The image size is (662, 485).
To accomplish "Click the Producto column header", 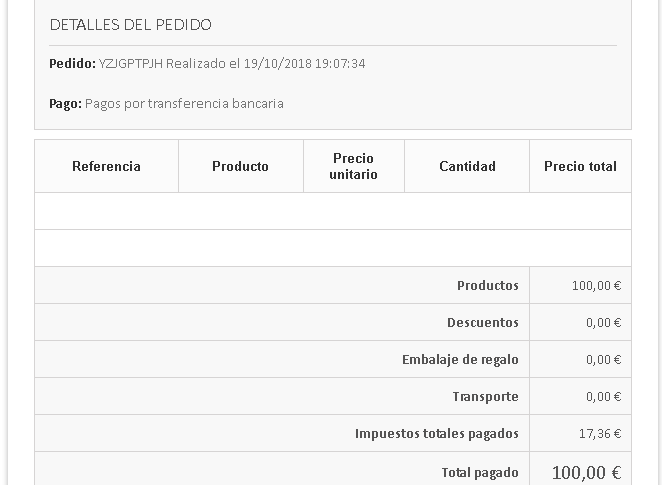I will (x=240, y=166).
